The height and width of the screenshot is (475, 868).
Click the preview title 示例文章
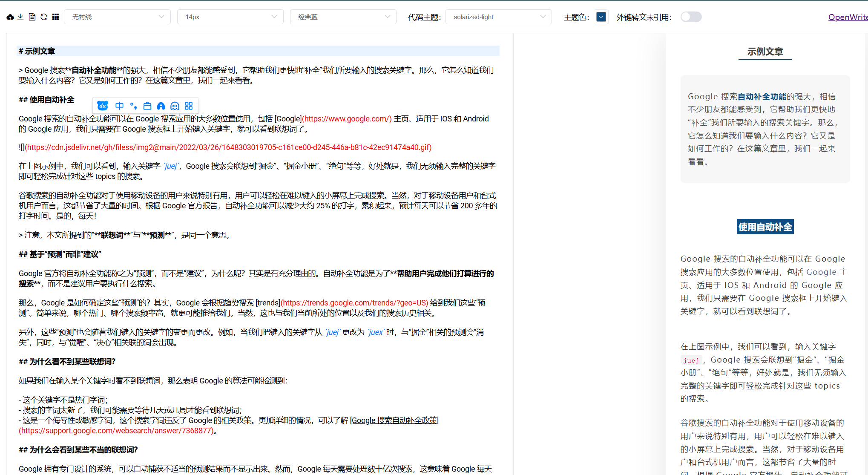(765, 52)
